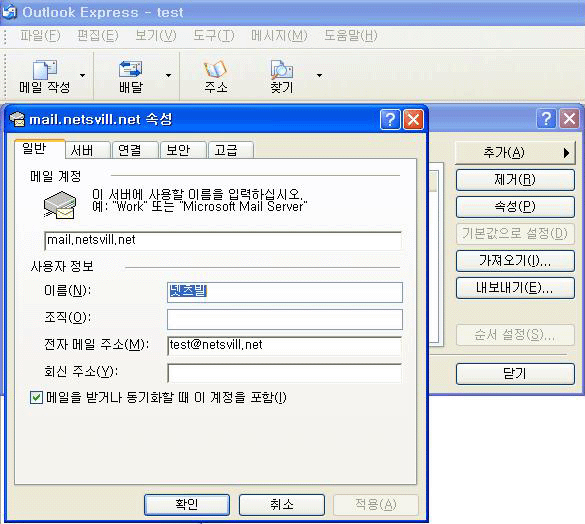The width and height of the screenshot is (585, 524).
Task: Click the mail server icon in dialog title
Action: click(17, 119)
